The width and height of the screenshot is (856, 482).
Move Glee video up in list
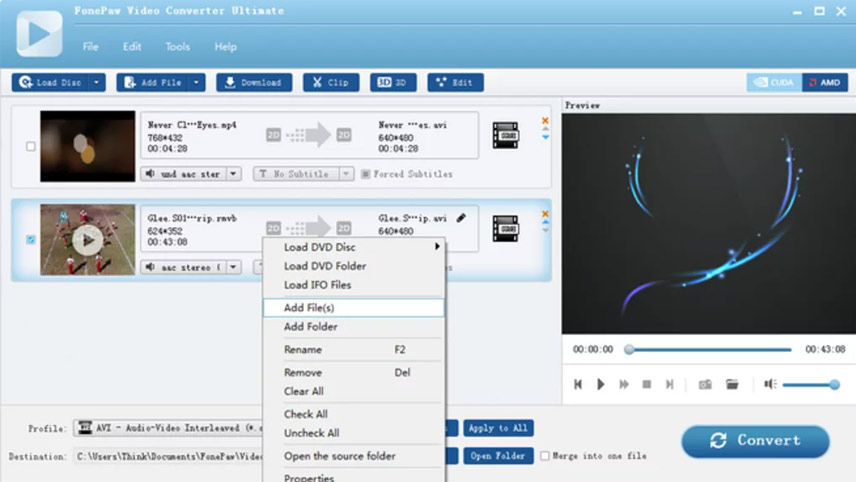pos(545,222)
